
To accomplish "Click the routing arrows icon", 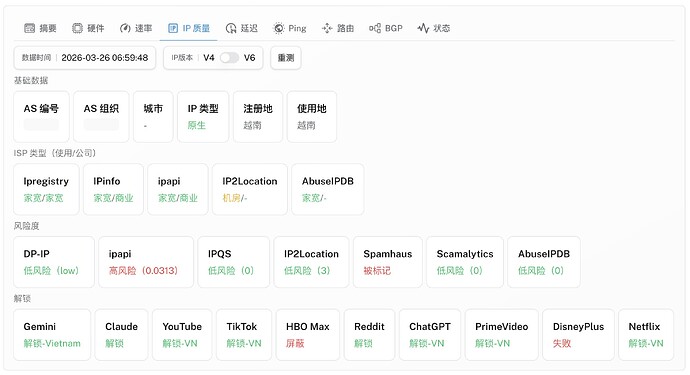I will coord(327,28).
